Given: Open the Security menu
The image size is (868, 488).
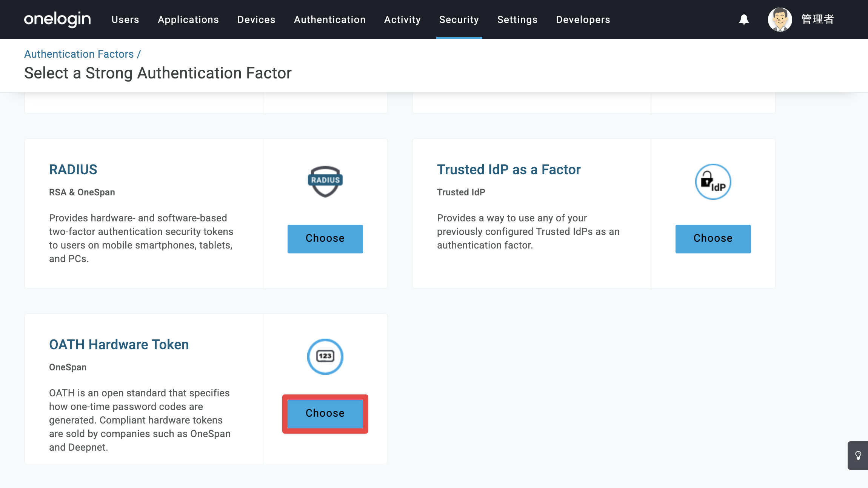Looking at the screenshot, I should pos(459,20).
